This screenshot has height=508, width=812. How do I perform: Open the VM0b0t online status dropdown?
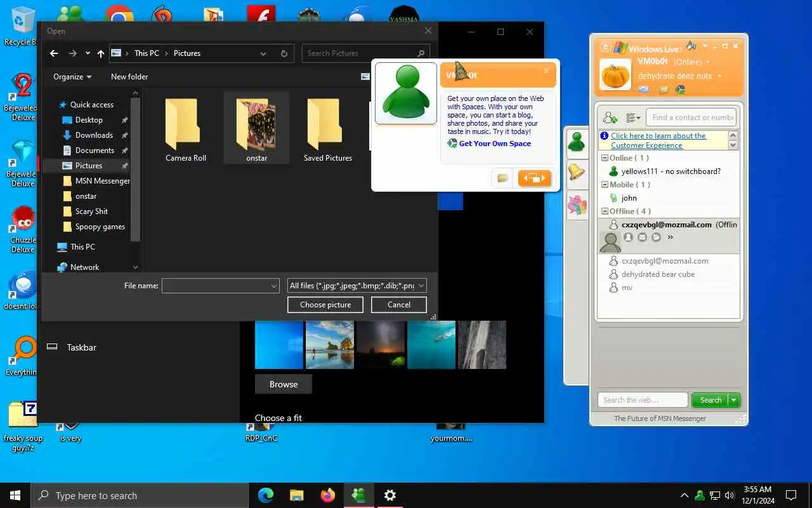coord(708,62)
